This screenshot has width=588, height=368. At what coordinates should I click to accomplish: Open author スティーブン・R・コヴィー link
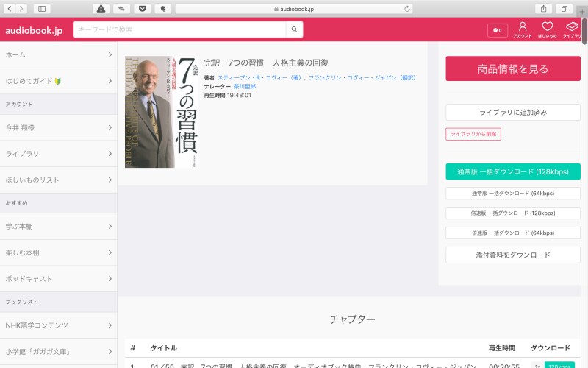click(259, 78)
